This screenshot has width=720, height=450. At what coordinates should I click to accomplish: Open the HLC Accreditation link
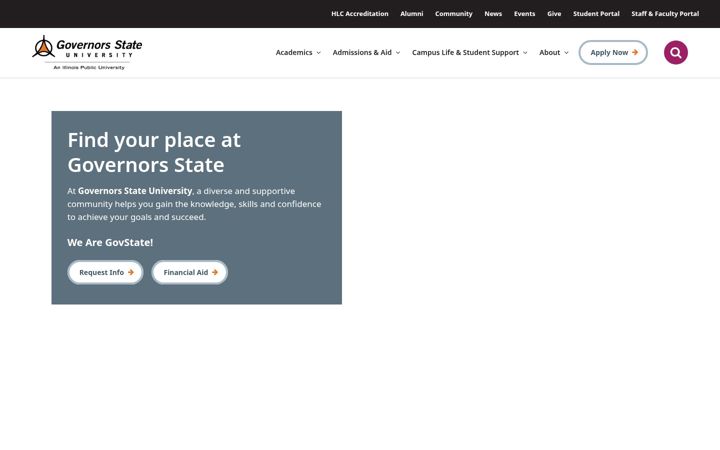[360, 14]
